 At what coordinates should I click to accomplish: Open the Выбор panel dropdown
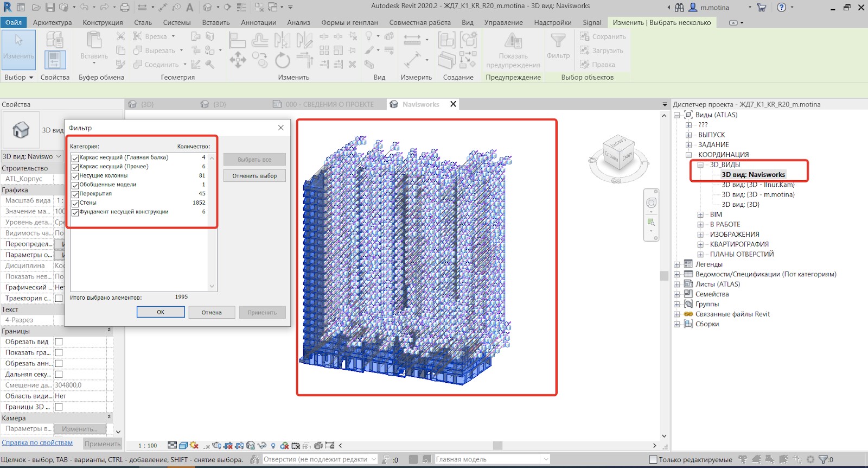(x=19, y=77)
